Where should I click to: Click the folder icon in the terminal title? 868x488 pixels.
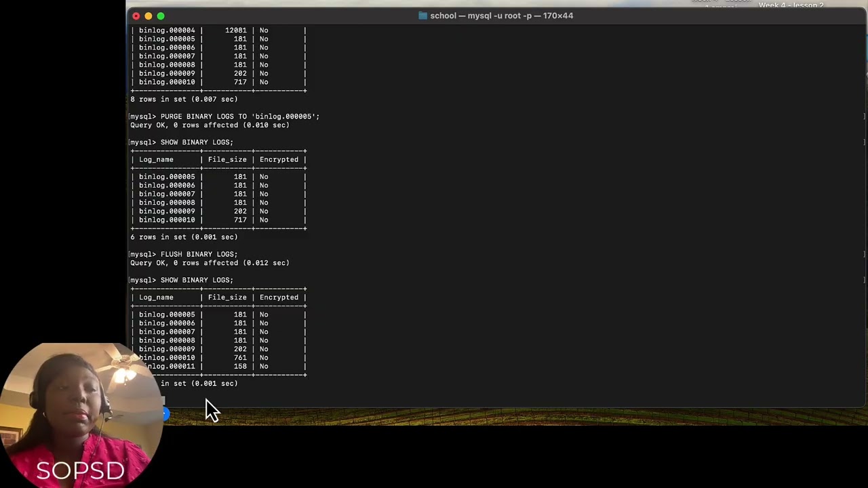pyautogui.click(x=422, y=16)
